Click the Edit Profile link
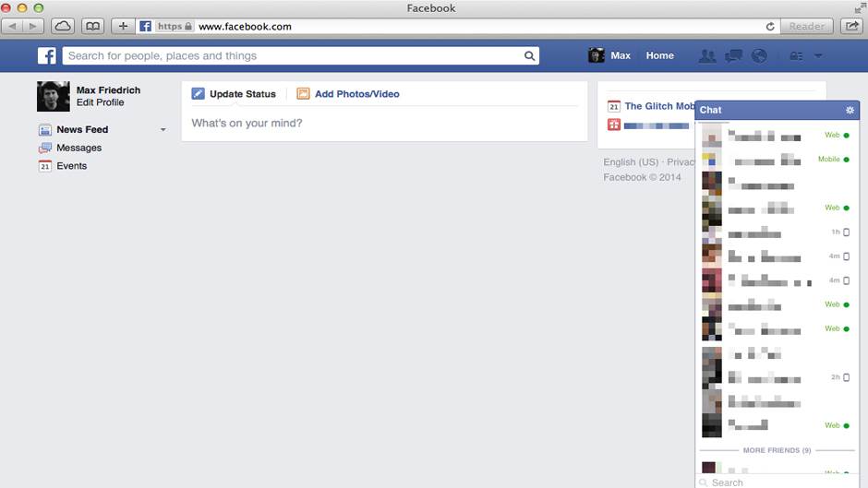The width and height of the screenshot is (868, 488). (100, 102)
